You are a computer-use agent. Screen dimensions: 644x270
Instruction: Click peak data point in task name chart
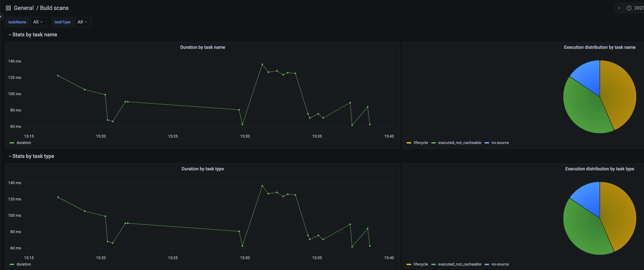click(262, 64)
